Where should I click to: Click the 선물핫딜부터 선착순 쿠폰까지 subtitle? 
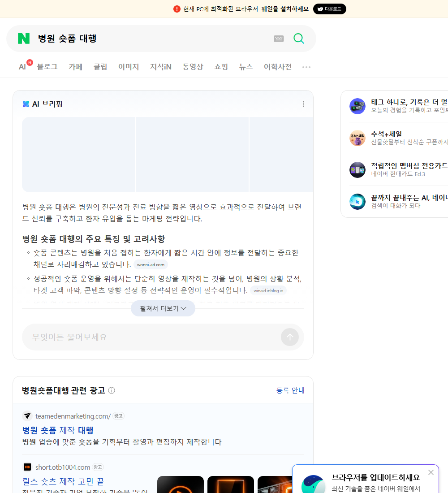[x=409, y=142]
